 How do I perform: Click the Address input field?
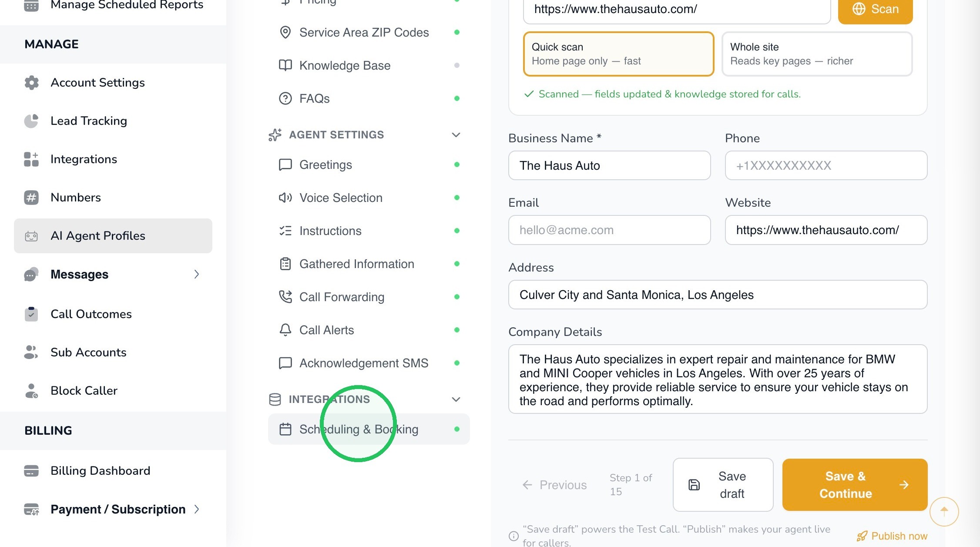coord(718,295)
